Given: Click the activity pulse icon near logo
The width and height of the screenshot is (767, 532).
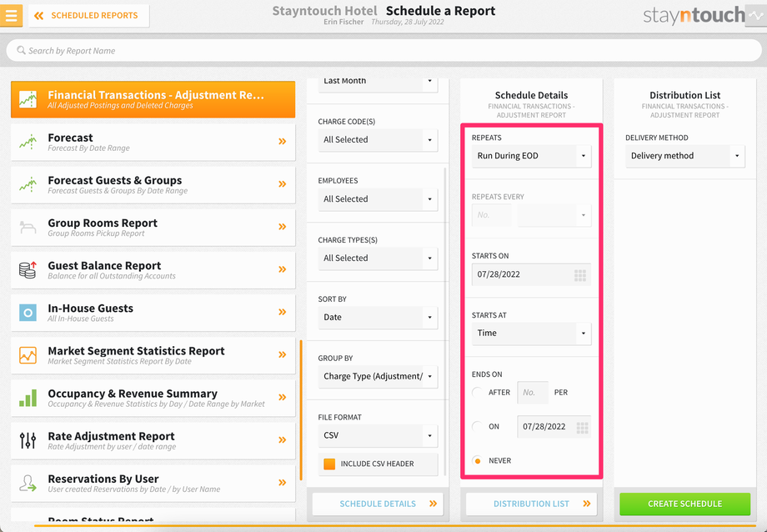Looking at the screenshot, I should coord(756,16).
